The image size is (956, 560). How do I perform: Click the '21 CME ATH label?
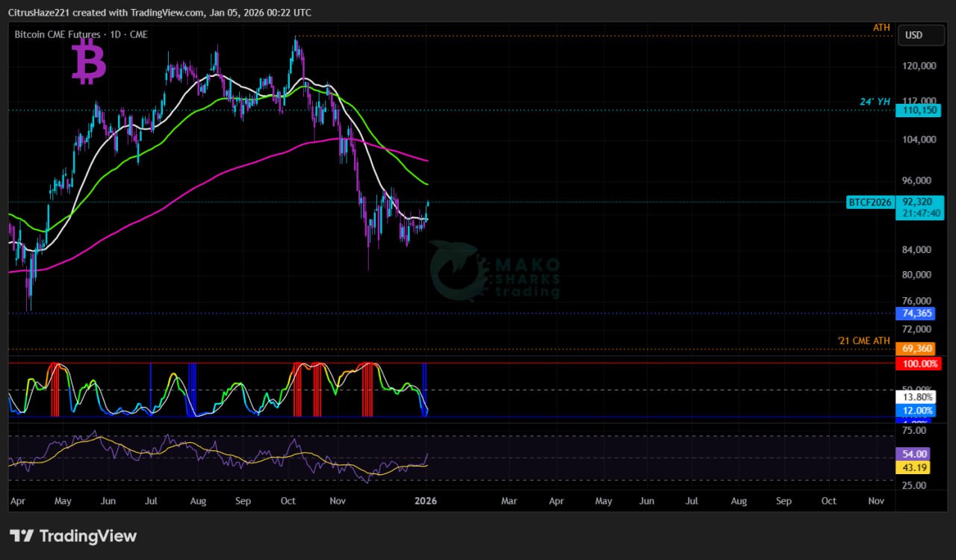pyautogui.click(x=863, y=341)
